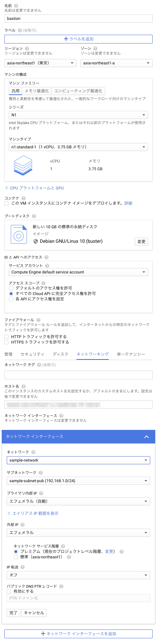Open the マシンタイプ n1-standard-1 dropdown
This screenshot has width=160, height=644.
click(x=78, y=147)
